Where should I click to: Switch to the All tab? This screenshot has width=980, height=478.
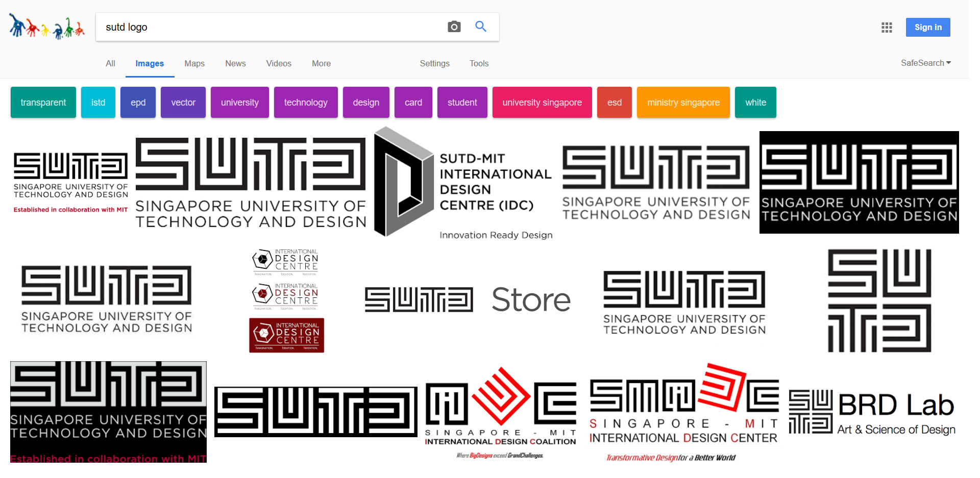coord(110,63)
